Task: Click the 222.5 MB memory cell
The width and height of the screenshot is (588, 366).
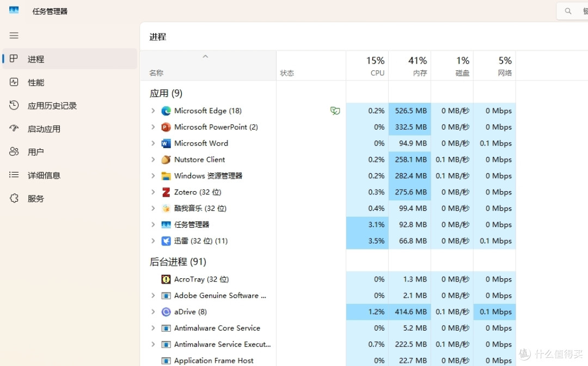Action: [410, 344]
